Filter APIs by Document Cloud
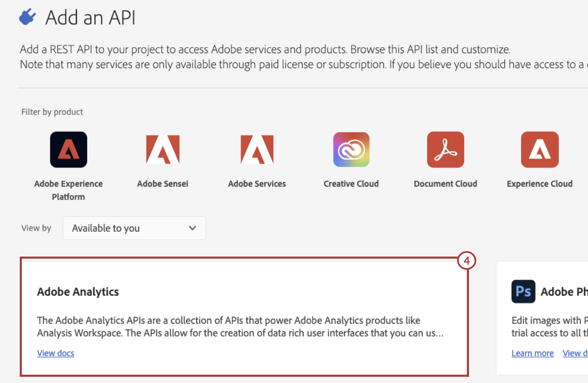Screen dimensions: 588x383 [445, 149]
